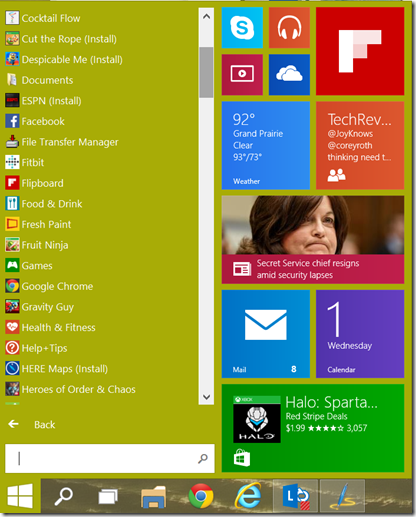The image size is (416, 517).
Task: Open the Video tile
Action: [x=242, y=75]
